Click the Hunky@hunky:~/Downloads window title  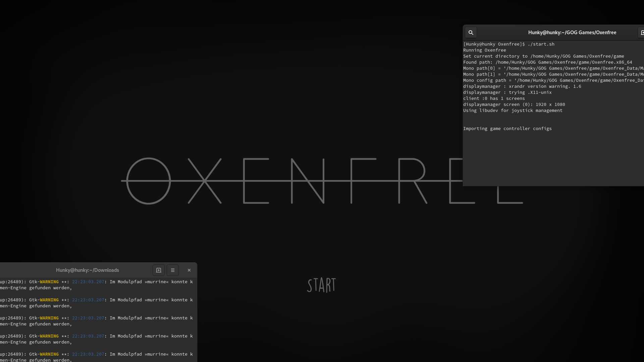click(x=87, y=270)
